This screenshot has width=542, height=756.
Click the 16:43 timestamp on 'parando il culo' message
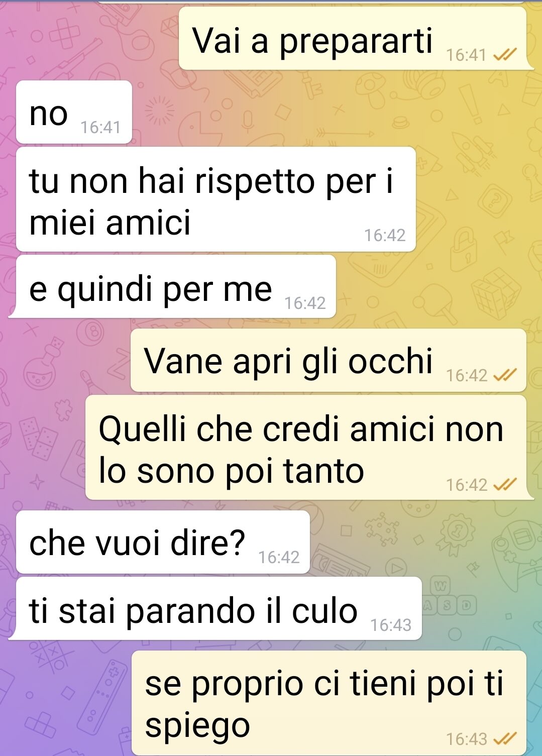(x=391, y=625)
